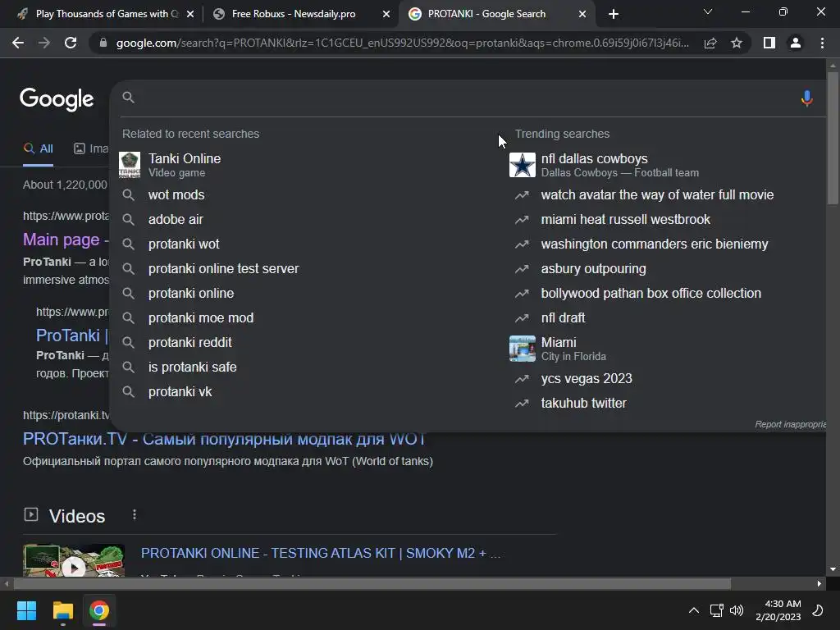
Task: Click Report inappropriate predictions link
Action: tap(790, 424)
